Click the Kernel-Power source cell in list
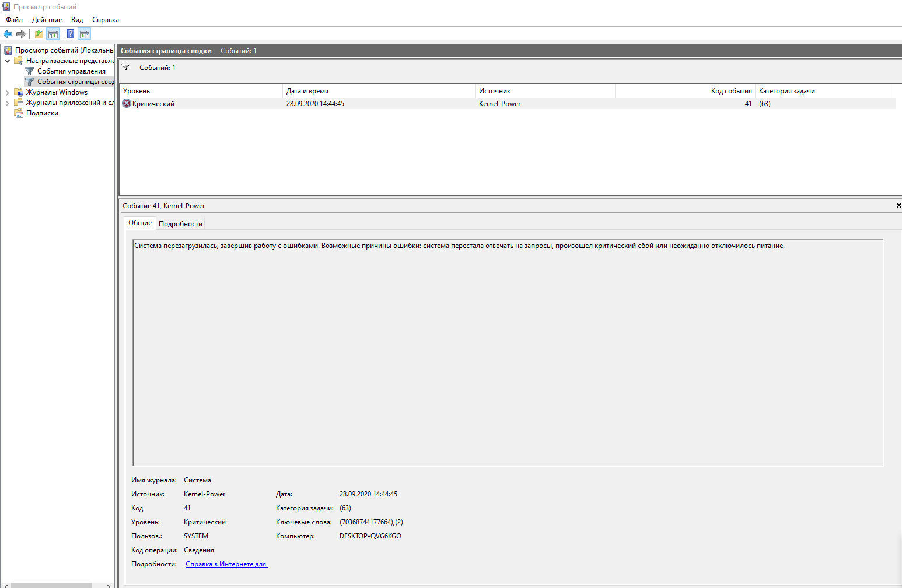This screenshot has width=902, height=588. (499, 103)
